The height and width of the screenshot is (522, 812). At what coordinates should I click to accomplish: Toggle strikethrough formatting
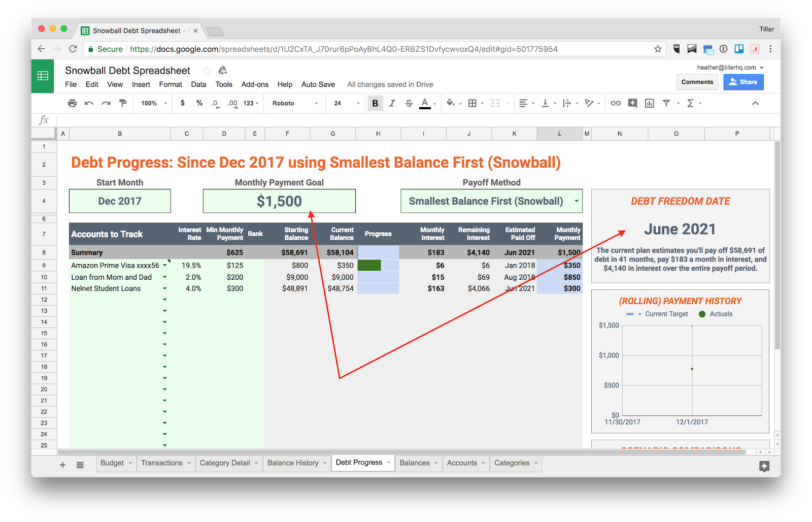point(409,103)
